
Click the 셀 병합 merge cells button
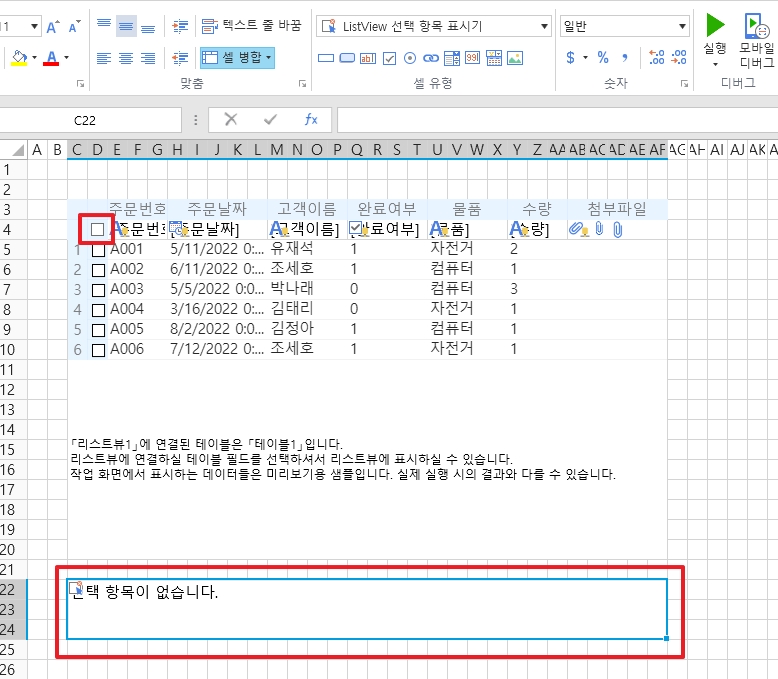232,58
